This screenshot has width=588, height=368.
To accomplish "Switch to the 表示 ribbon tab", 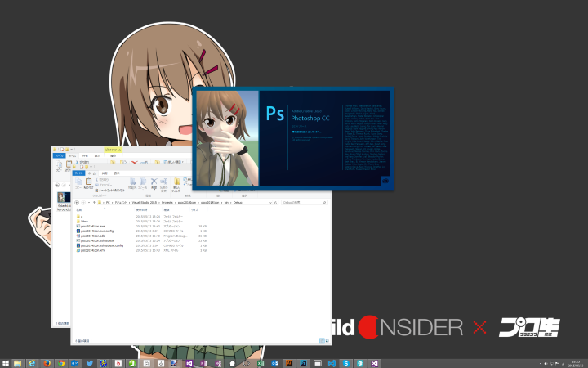I will click(x=116, y=173).
